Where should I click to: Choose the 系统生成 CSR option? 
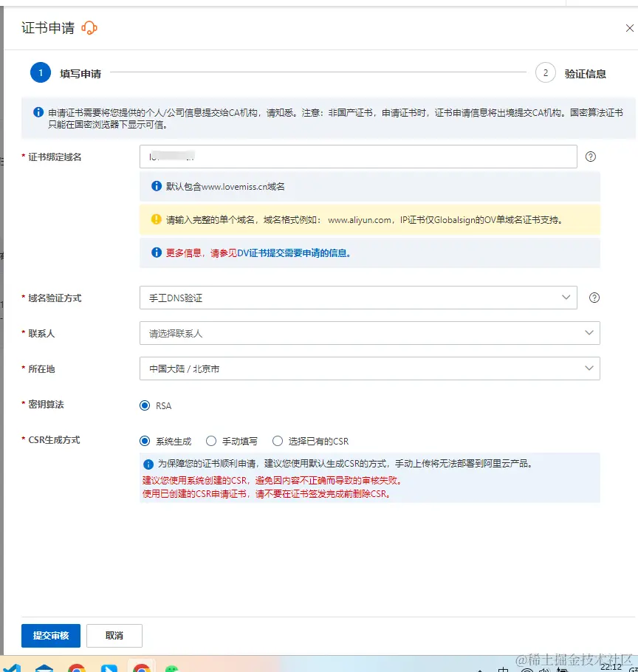pos(145,441)
